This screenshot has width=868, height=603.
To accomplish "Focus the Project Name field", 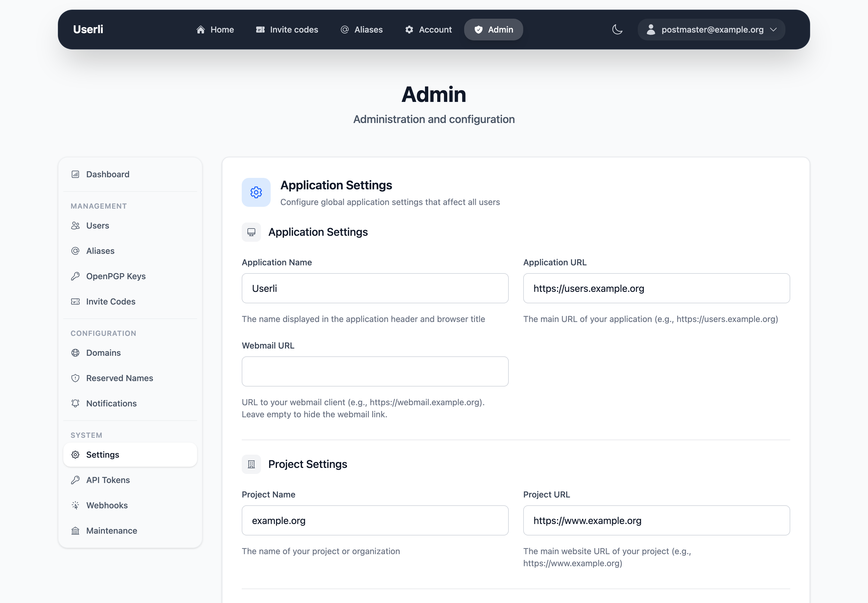I will coord(375,520).
